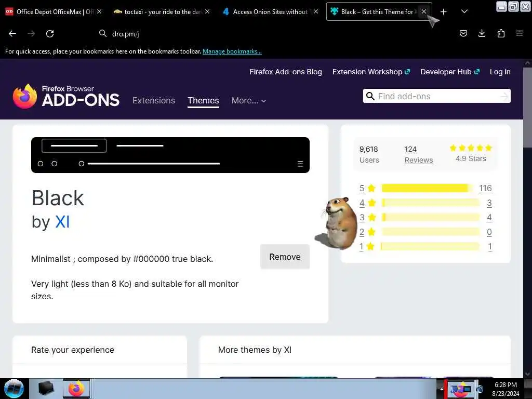
Task: Open the black folder taskbar icon
Action: coord(46,389)
